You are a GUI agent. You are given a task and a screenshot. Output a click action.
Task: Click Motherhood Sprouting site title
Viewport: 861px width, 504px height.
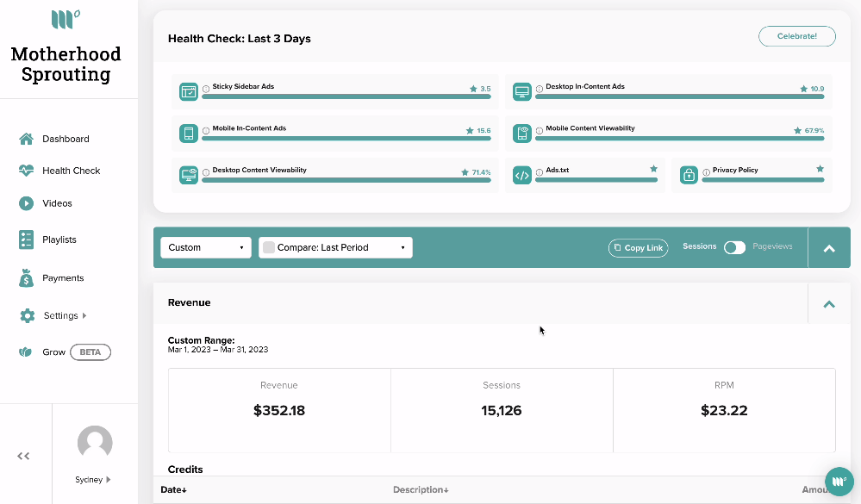tap(66, 65)
